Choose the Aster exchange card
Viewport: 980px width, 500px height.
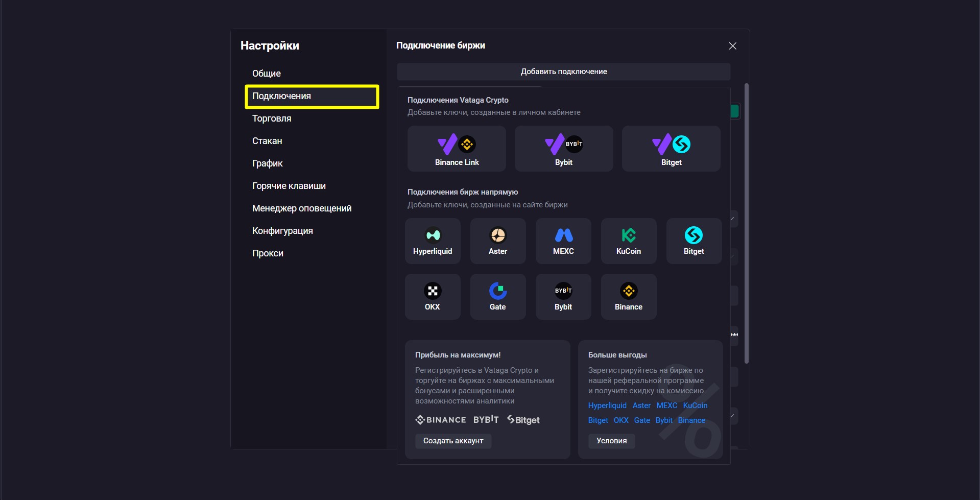498,241
